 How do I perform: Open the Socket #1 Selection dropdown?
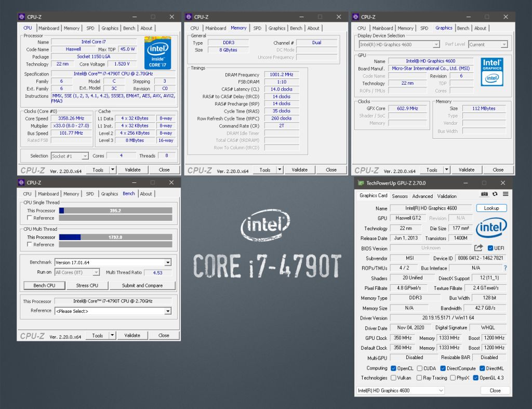pyautogui.click(x=70, y=156)
